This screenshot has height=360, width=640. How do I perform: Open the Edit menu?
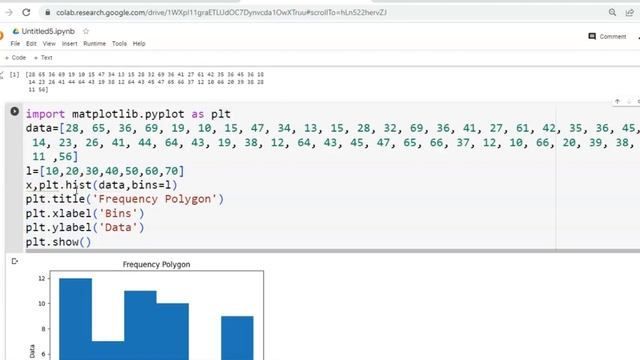(31, 44)
